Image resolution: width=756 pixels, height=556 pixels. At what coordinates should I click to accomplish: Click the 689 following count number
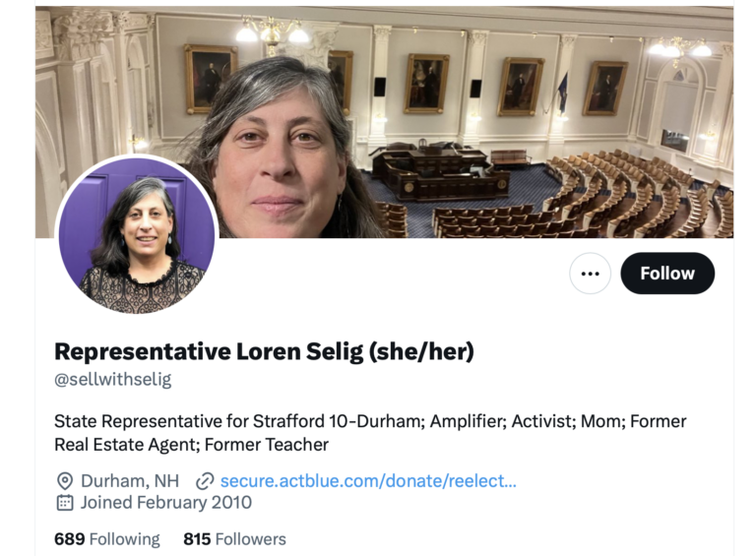70,539
